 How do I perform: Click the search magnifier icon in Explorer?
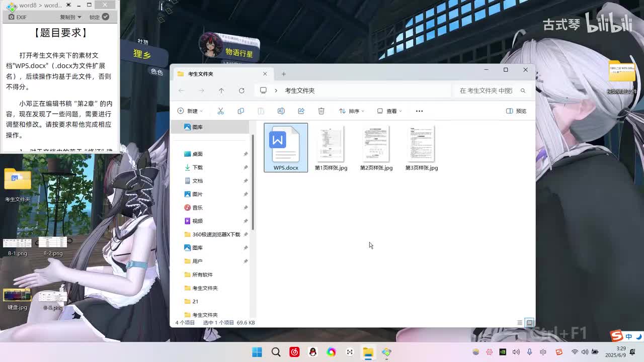523,90
